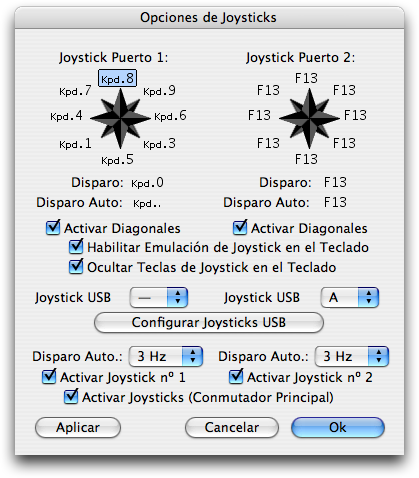Select the Kpd.6 right key assignment

[170, 116]
